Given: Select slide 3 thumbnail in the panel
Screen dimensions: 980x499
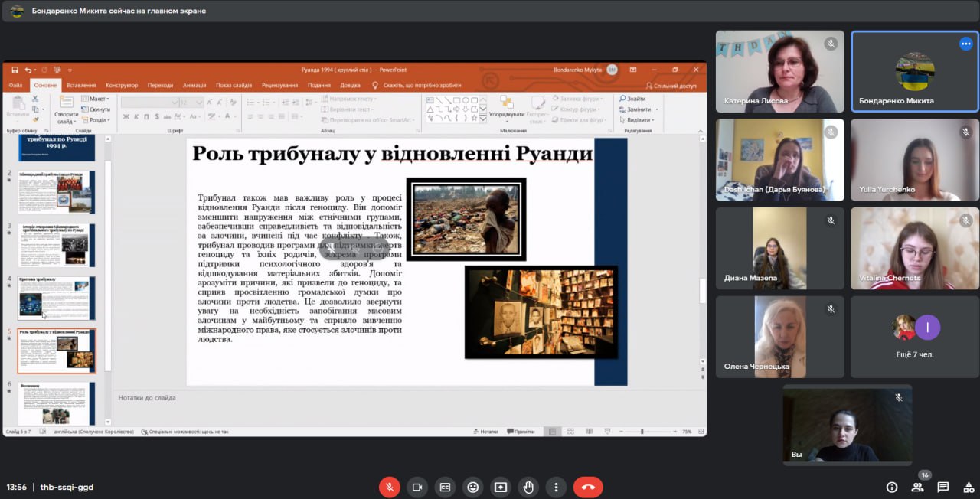Looking at the screenshot, I should [x=57, y=245].
